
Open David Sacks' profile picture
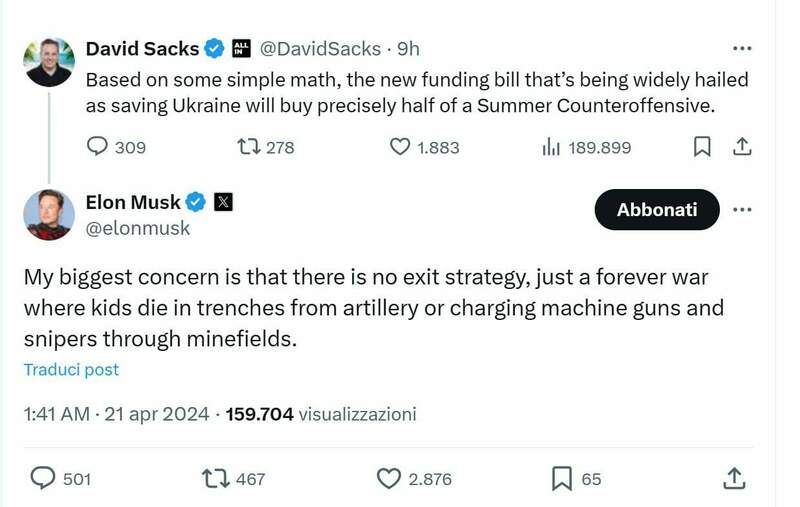(49, 62)
